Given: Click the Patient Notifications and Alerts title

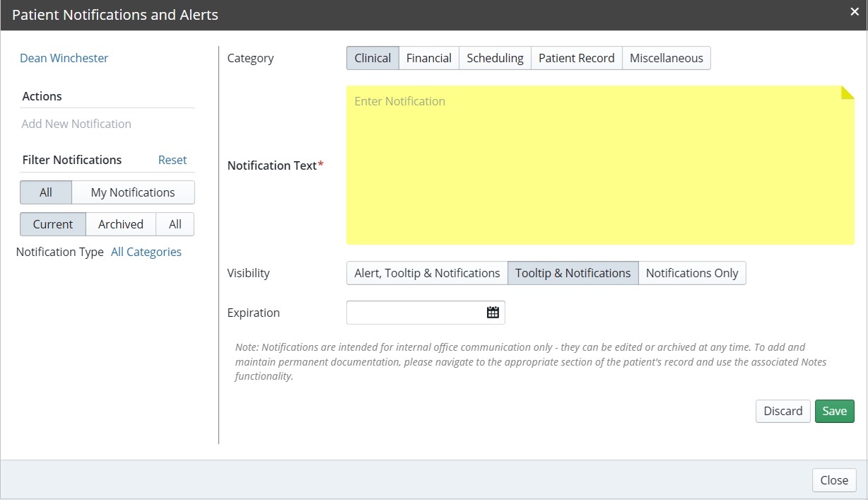Looking at the screenshot, I should (x=115, y=14).
